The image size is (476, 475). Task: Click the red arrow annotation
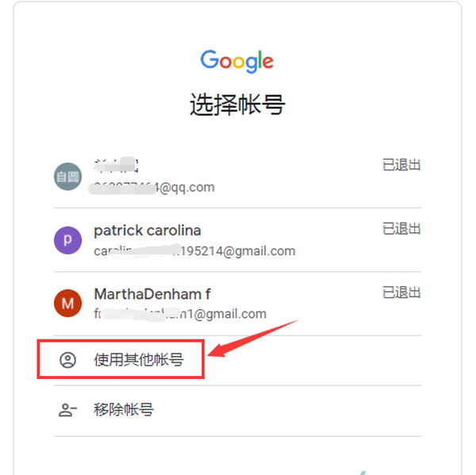(252, 339)
